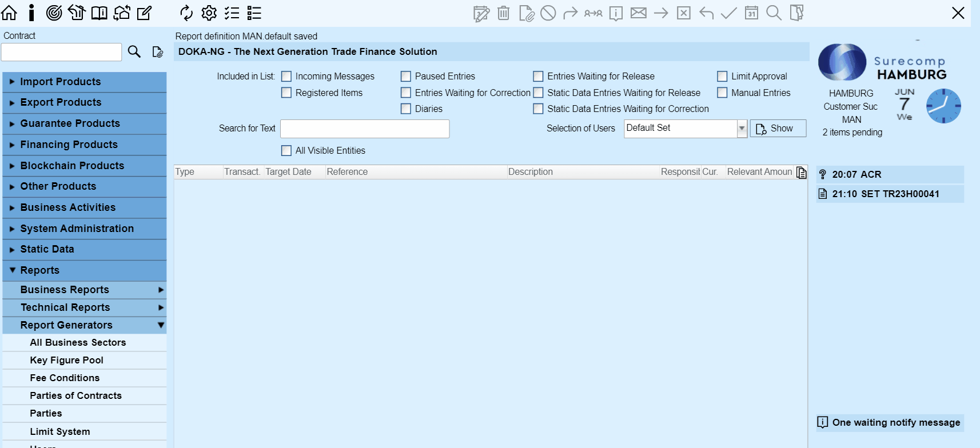Select Key Figure Pool report
980x448 pixels.
[85, 360]
